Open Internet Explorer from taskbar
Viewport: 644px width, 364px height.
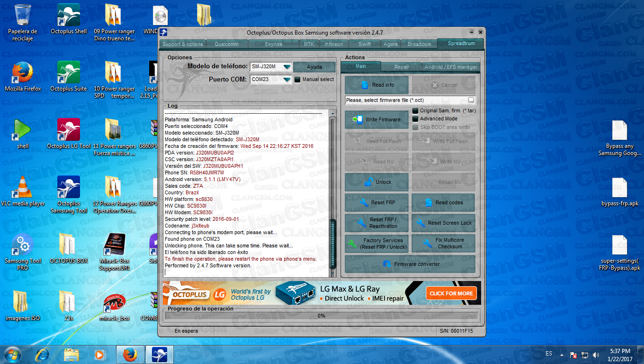tap(43, 355)
